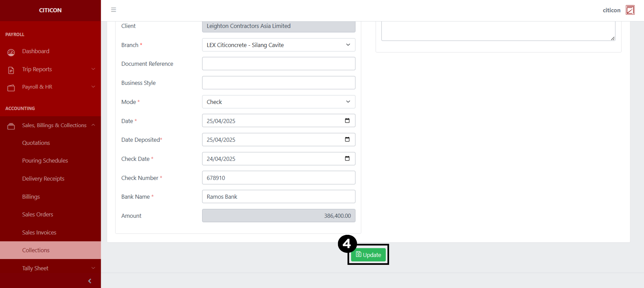Open the Date field calendar picker
The image size is (644, 288).
point(347,121)
